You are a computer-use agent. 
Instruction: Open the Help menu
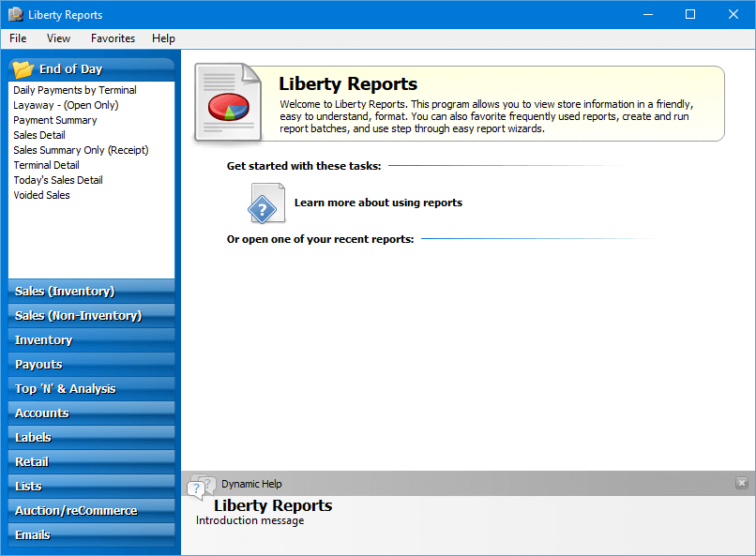[x=163, y=38]
